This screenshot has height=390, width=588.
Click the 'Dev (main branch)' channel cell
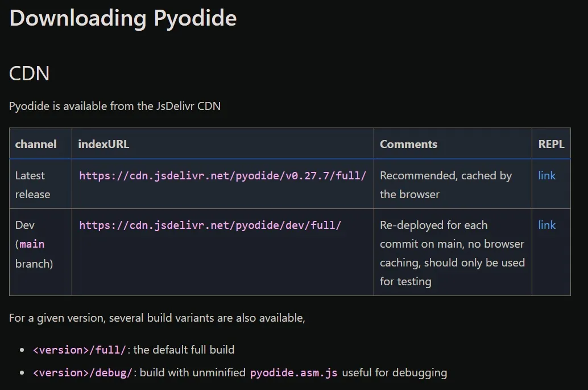coord(40,252)
